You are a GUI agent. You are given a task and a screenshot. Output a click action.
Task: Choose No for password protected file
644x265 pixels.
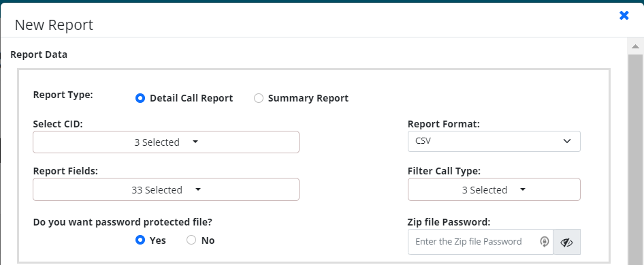pos(191,240)
